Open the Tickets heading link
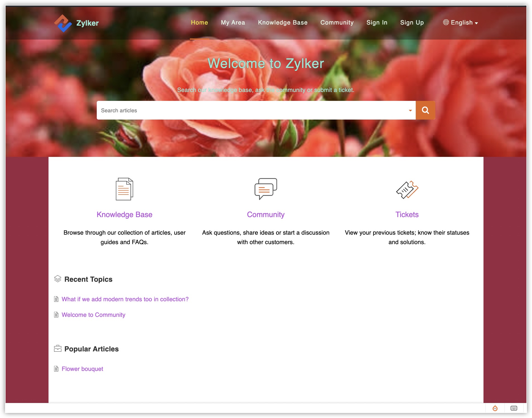Image resolution: width=532 pixels, height=418 pixels. point(407,215)
